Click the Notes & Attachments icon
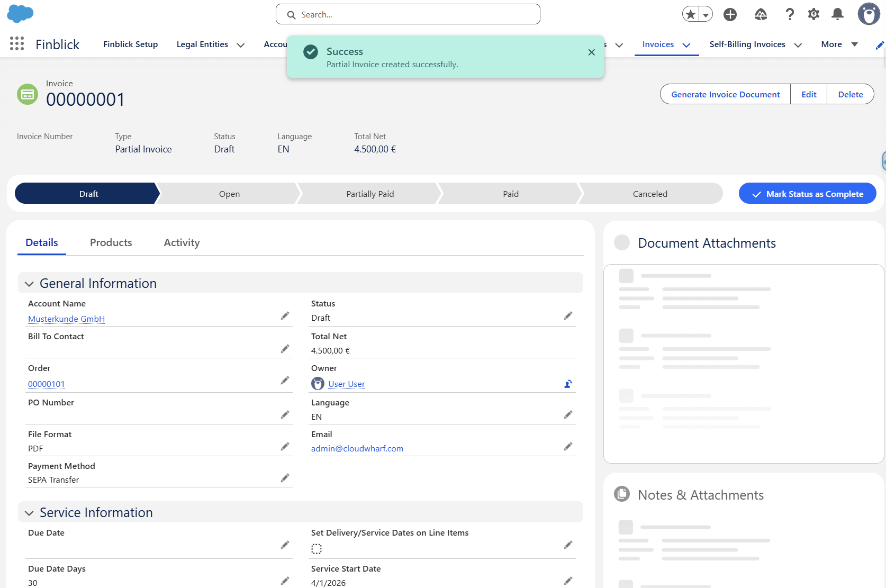Viewport: 886px width, 588px height. [x=622, y=494]
